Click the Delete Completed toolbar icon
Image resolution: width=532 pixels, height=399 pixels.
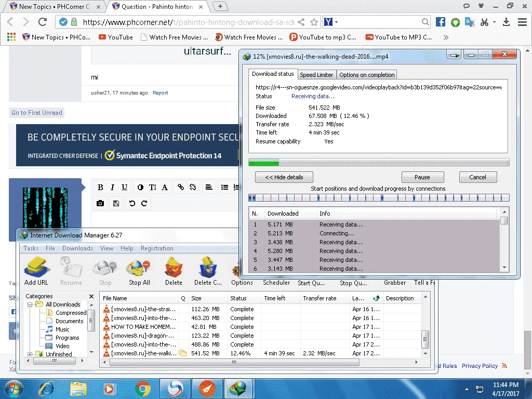pos(208,268)
